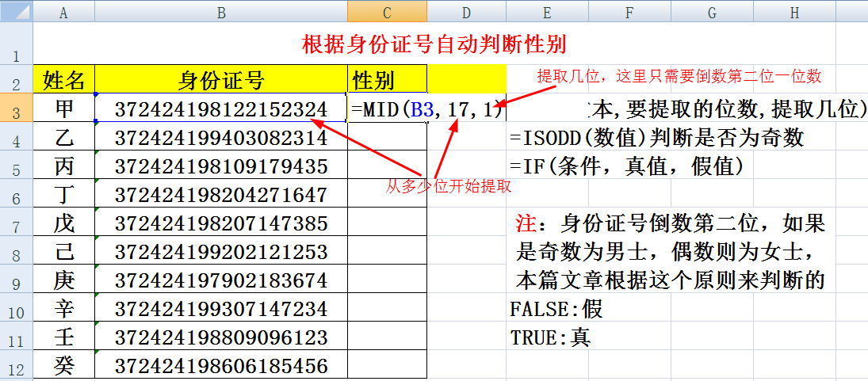Select row 10 header
868x381 pixels.
[17, 307]
